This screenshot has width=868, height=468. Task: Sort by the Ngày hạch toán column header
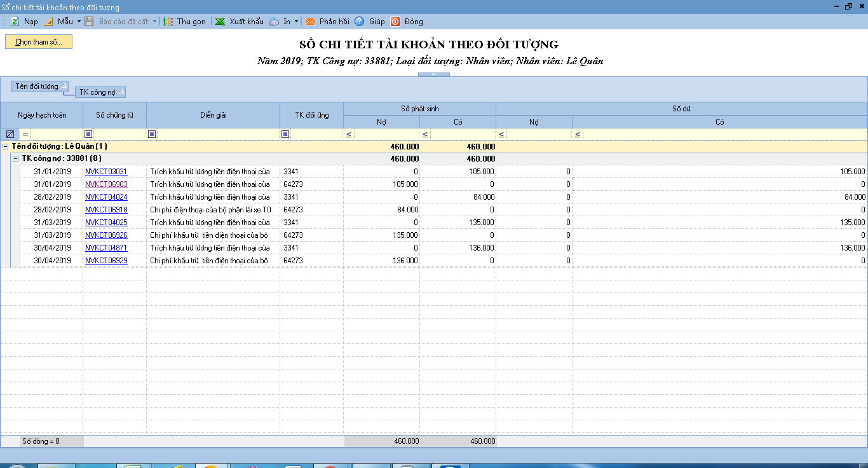point(42,115)
